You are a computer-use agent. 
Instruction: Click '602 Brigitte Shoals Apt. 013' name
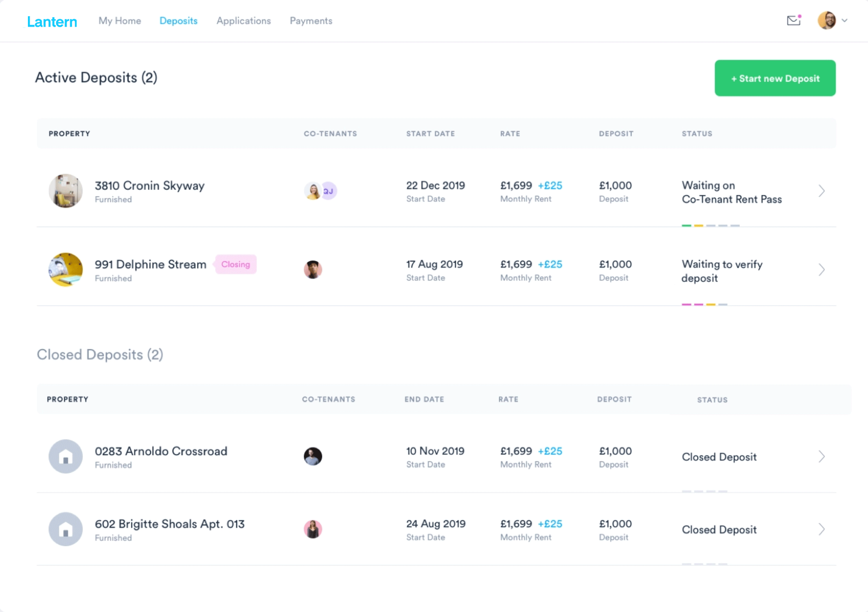pyautogui.click(x=170, y=524)
